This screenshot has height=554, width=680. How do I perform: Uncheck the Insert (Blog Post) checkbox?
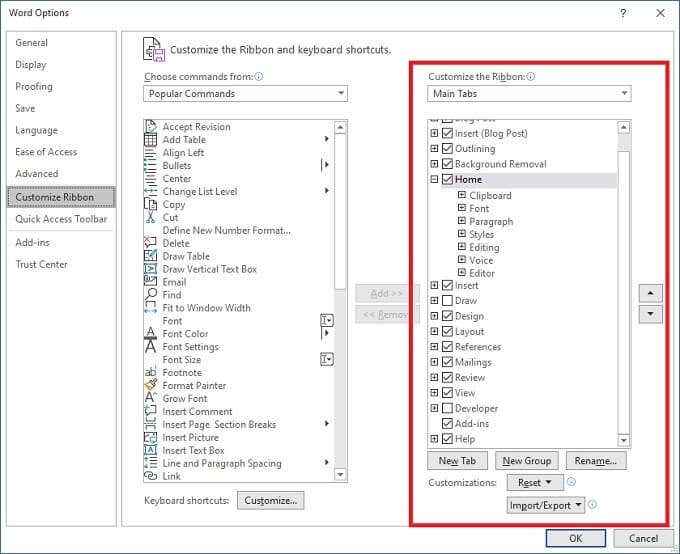point(447,133)
